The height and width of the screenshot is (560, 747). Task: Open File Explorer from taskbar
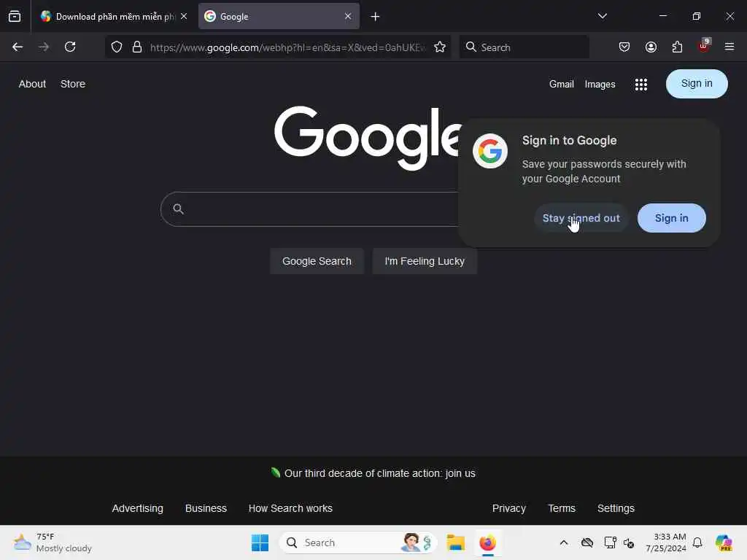tap(455, 542)
